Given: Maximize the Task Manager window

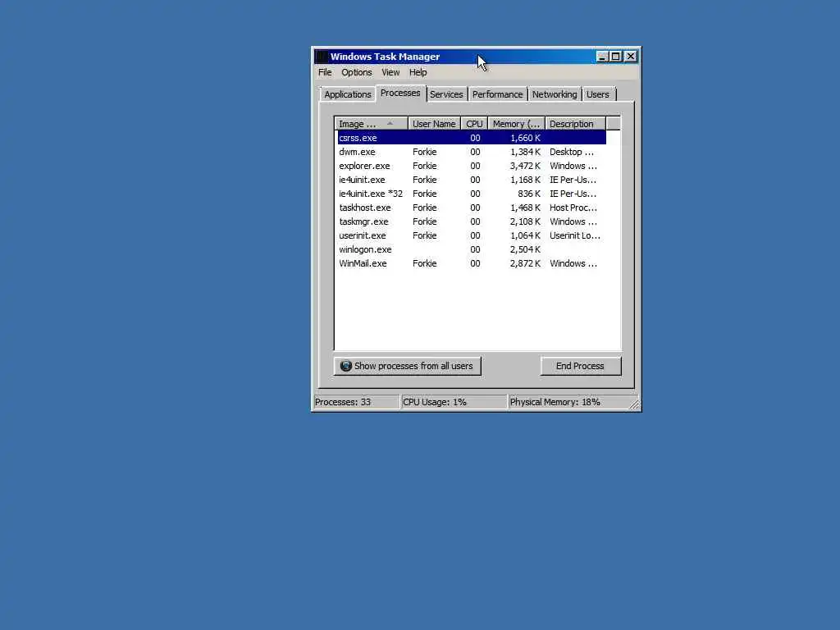Looking at the screenshot, I should click(615, 57).
